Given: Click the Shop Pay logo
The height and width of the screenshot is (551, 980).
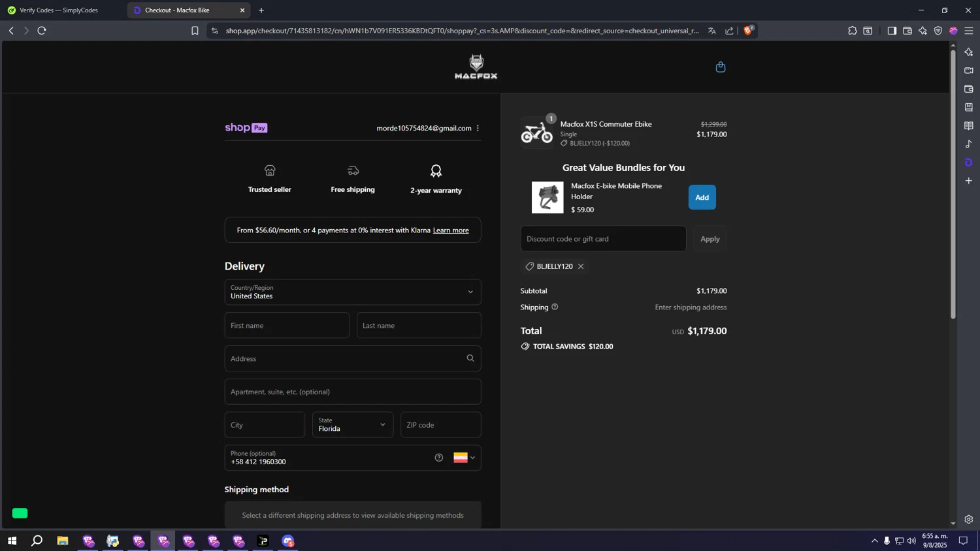Looking at the screenshot, I should [x=246, y=128].
